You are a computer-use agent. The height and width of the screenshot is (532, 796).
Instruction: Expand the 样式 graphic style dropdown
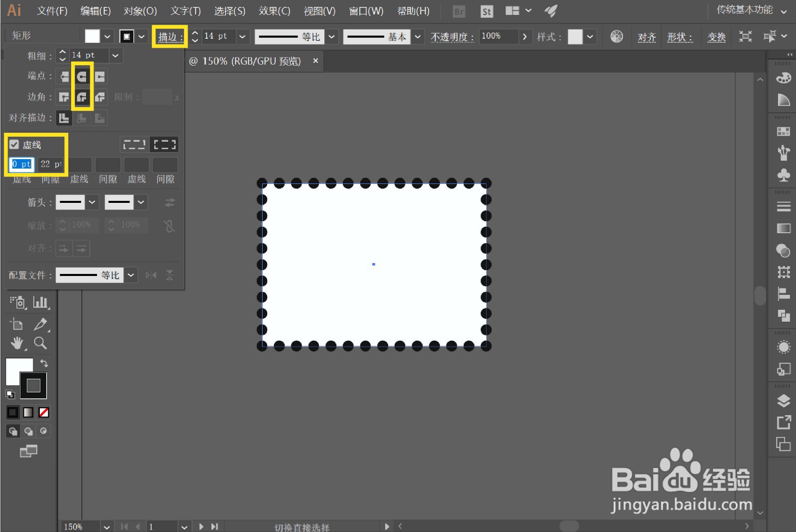(x=590, y=36)
